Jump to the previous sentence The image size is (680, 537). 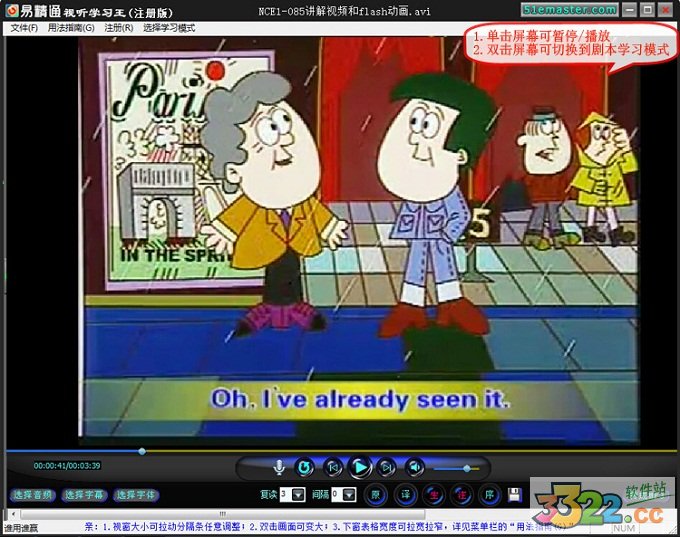pyautogui.click(x=333, y=467)
